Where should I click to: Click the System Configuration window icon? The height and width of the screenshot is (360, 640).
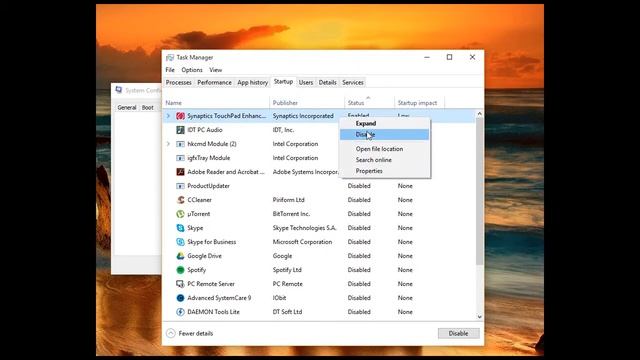pyautogui.click(x=118, y=90)
